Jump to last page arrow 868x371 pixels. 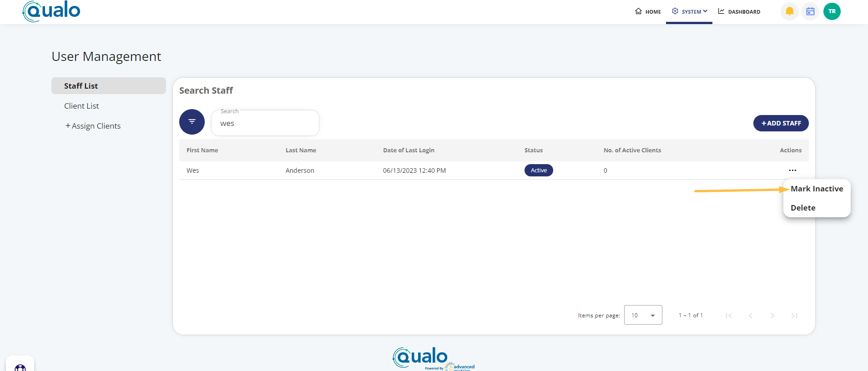coord(794,316)
